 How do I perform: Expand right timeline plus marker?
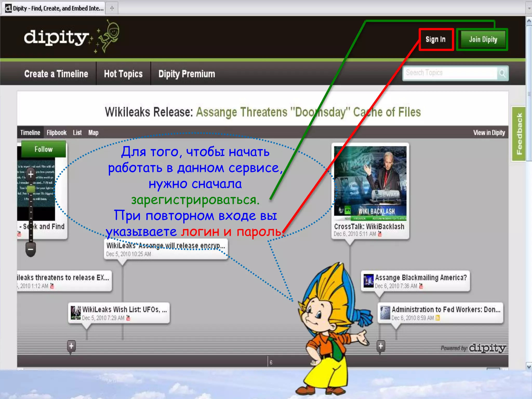(381, 346)
